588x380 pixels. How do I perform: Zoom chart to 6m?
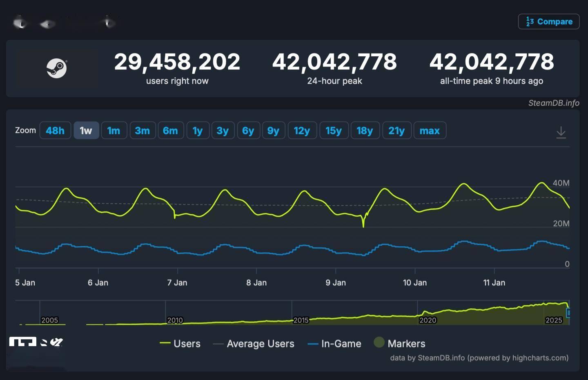pos(170,131)
